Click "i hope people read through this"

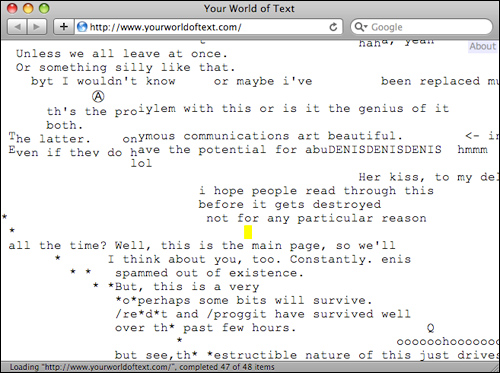316,191
